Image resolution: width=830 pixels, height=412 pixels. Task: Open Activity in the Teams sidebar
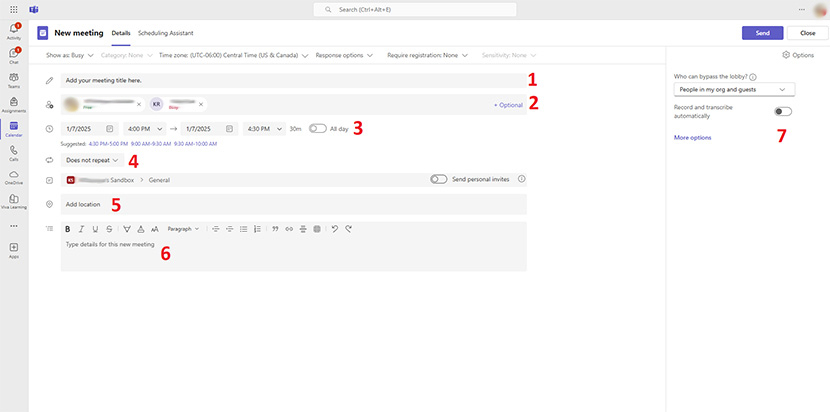(14, 31)
